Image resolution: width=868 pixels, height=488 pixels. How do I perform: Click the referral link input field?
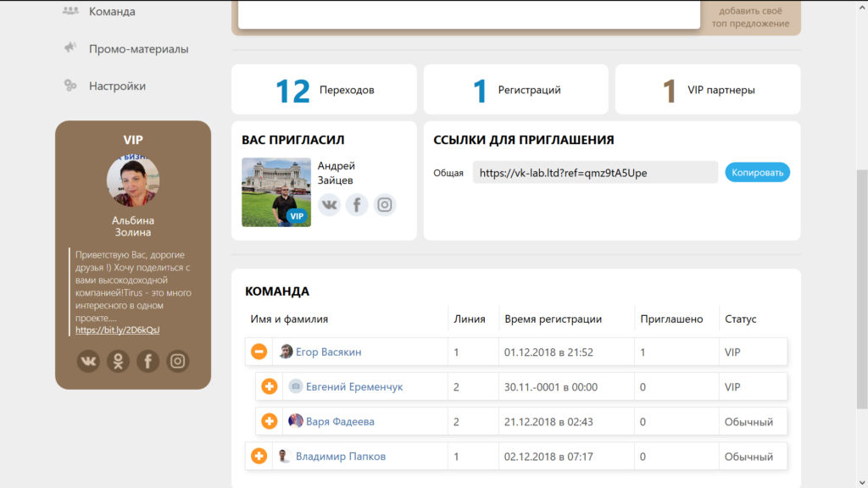tap(595, 173)
